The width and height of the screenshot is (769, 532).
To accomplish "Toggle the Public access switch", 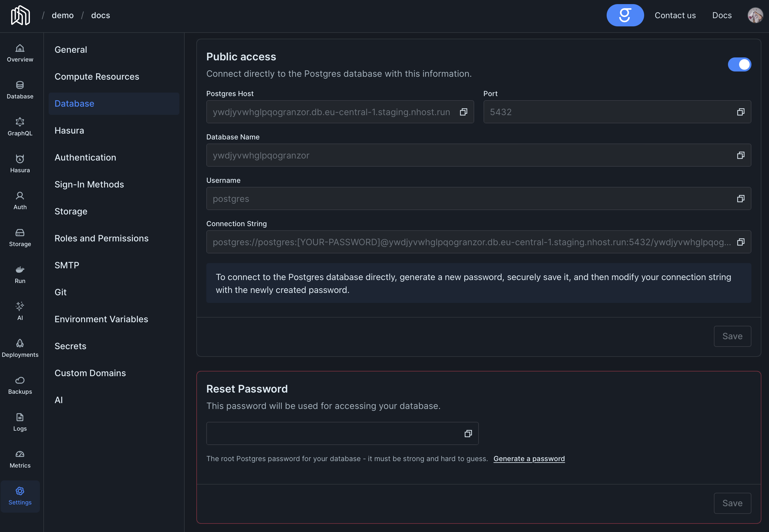I will point(739,64).
